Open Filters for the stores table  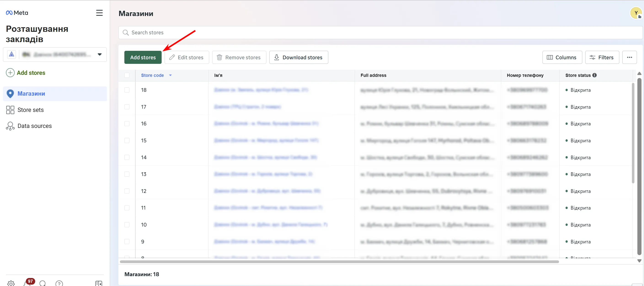[x=602, y=57]
